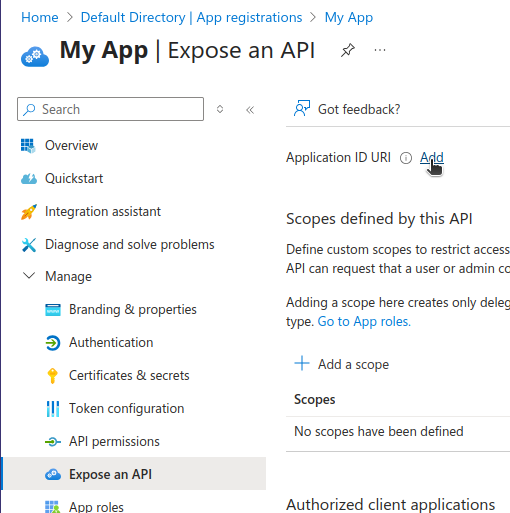This screenshot has height=513, width=510.
Task: Click the Manage section label
Action: click(x=68, y=276)
